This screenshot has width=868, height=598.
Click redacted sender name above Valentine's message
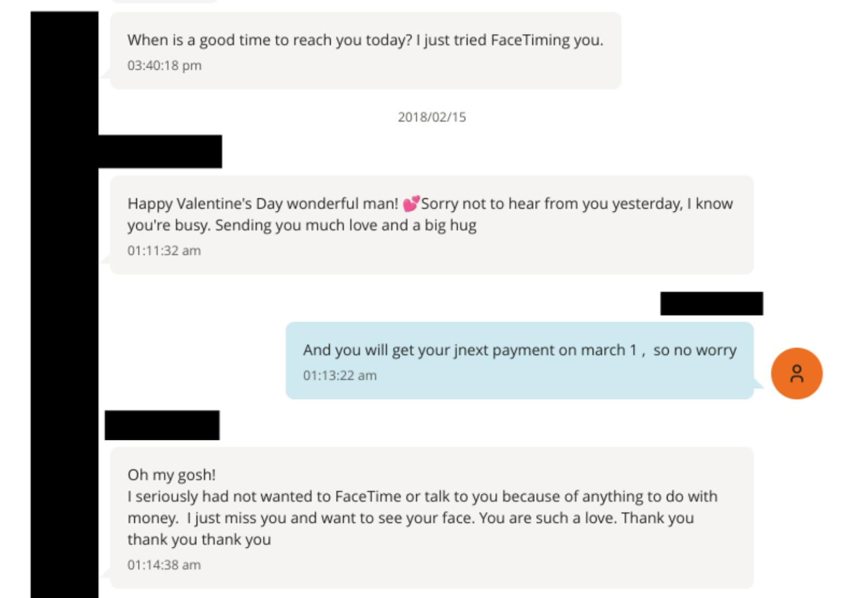tap(160, 151)
